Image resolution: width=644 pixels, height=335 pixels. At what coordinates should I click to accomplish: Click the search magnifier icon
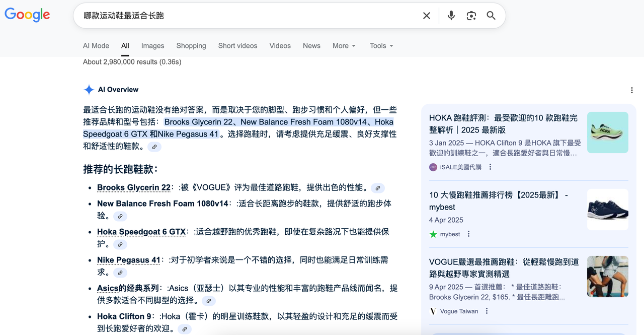491,16
